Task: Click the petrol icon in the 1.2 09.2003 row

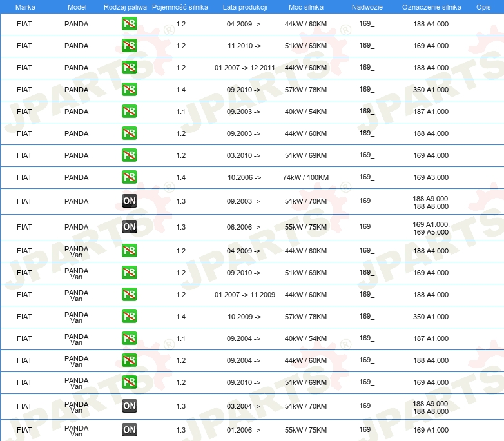Action: point(129,133)
